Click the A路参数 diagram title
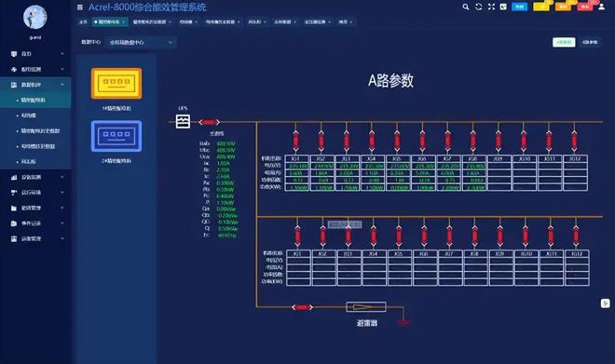Viewport: 615px width, 364px height. [x=390, y=81]
